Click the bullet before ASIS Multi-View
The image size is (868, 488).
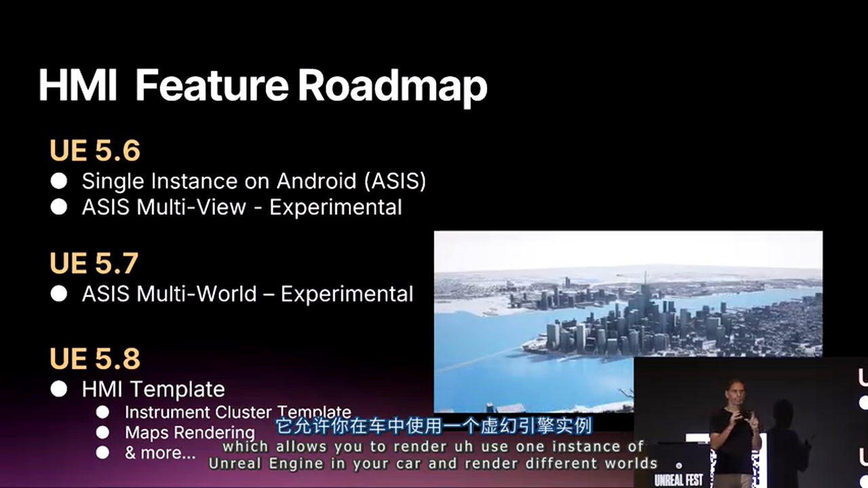(x=59, y=207)
